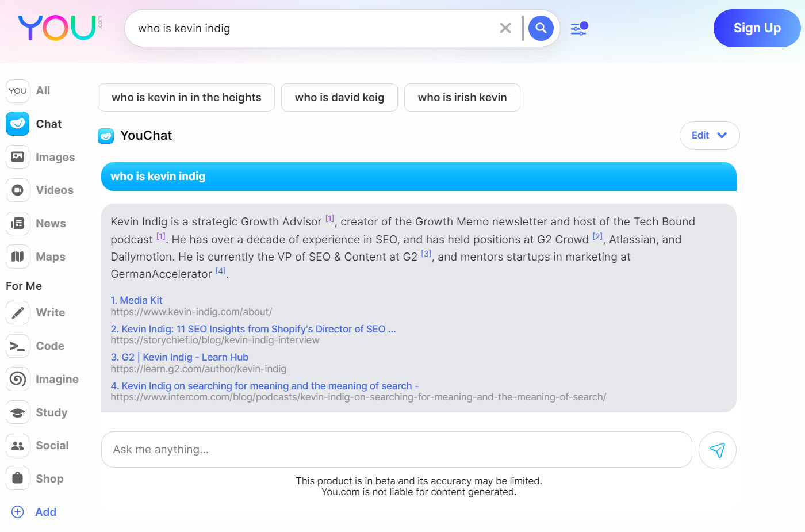Open the Study graduation cap icon

[18, 412]
